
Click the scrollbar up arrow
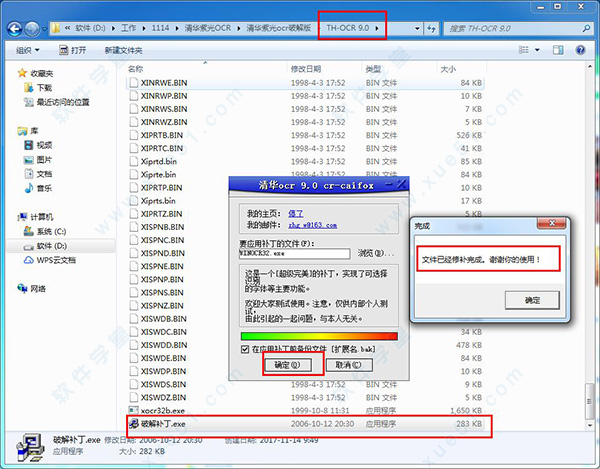coord(589,67)
